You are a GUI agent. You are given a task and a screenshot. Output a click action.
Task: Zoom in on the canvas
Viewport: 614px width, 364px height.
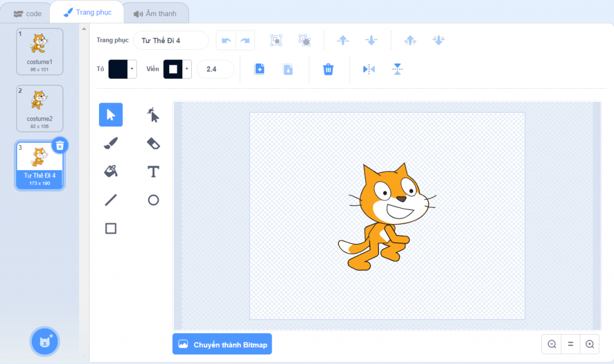[590, 344]
